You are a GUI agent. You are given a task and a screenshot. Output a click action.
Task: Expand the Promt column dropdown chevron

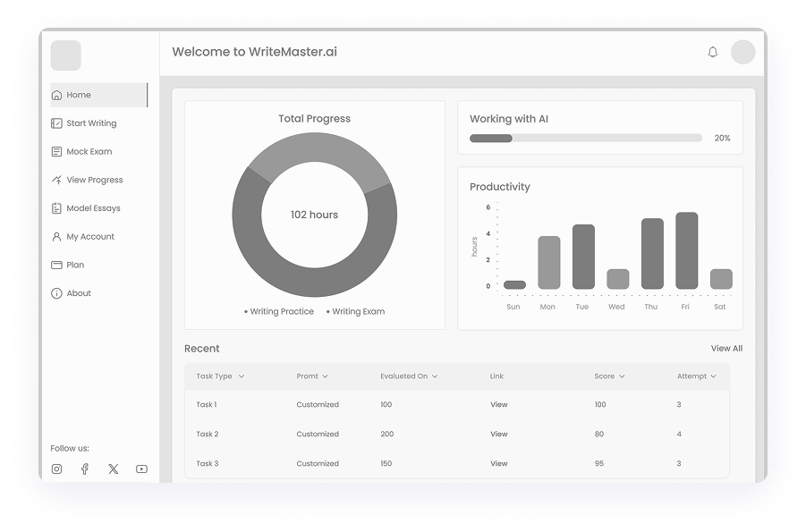click(325, 376)
